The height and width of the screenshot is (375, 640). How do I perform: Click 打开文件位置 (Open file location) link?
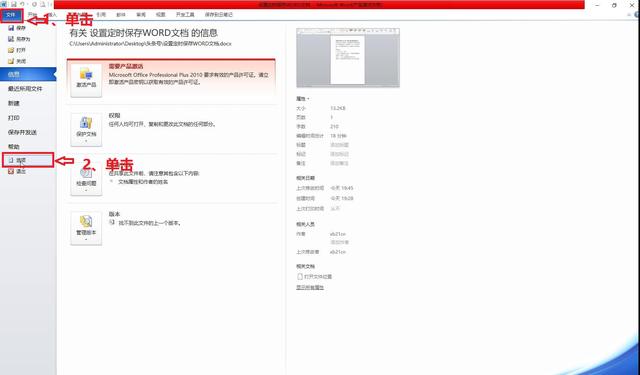point(314,277)
